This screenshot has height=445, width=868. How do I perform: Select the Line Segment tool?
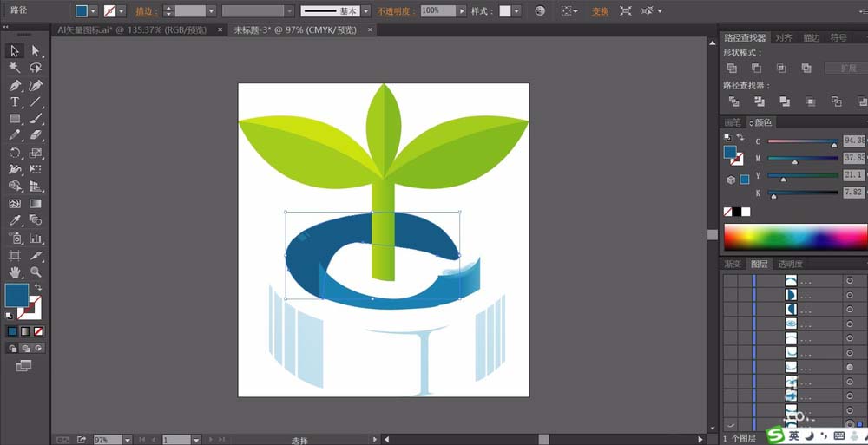(x=36, y=101)
